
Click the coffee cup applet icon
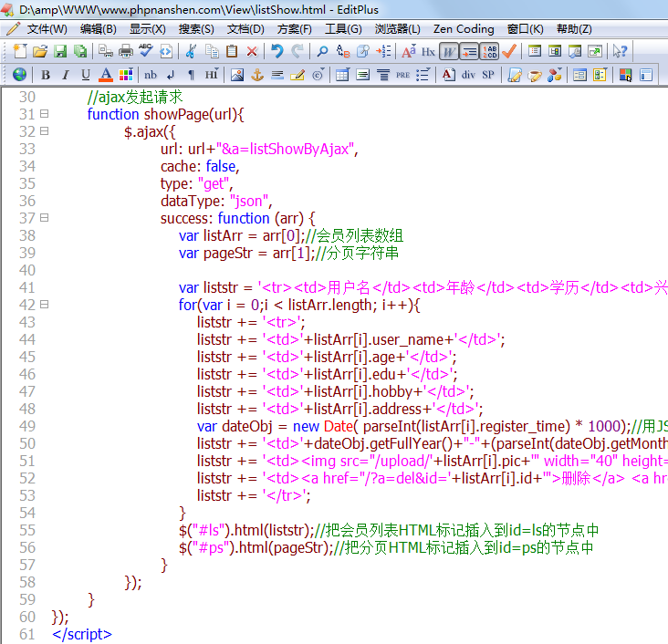point(534,75)
